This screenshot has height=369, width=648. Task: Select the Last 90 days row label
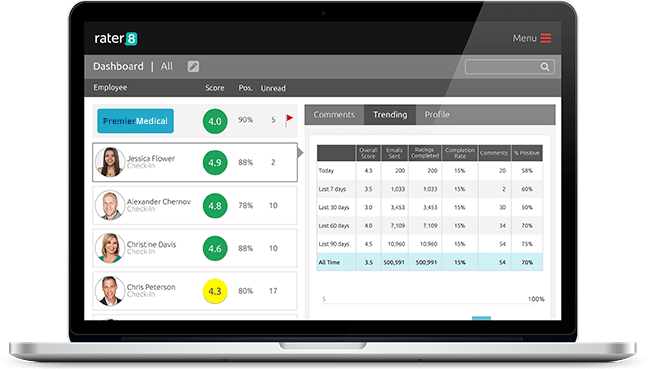coord(334,244)
